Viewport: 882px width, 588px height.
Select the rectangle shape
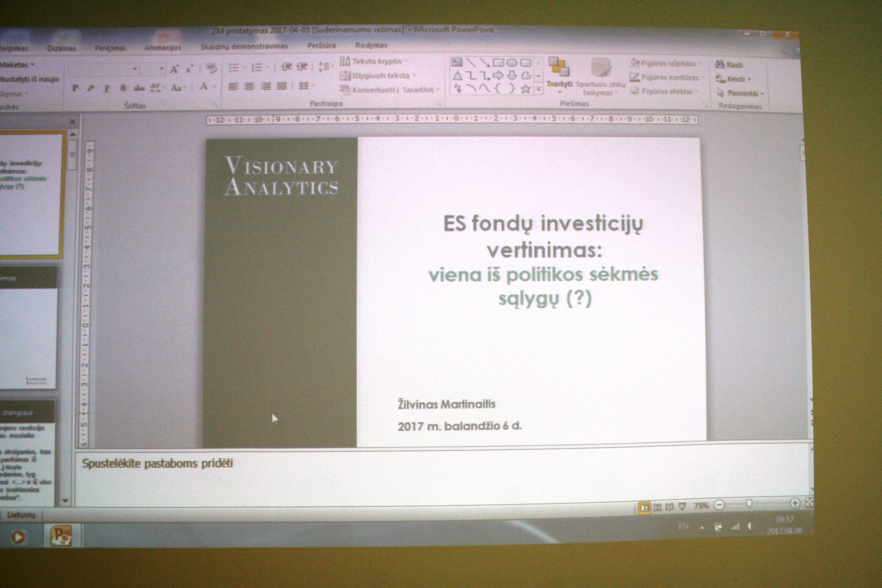click(x=498, y=63)
